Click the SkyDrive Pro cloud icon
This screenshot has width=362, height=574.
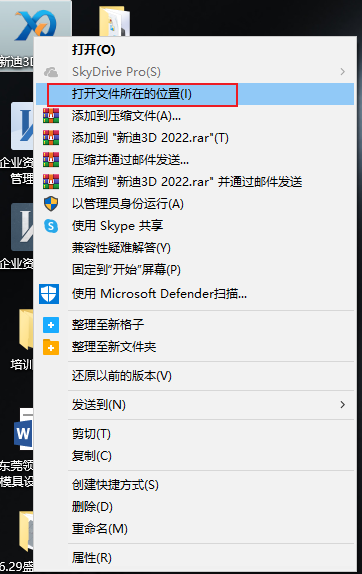51,72
